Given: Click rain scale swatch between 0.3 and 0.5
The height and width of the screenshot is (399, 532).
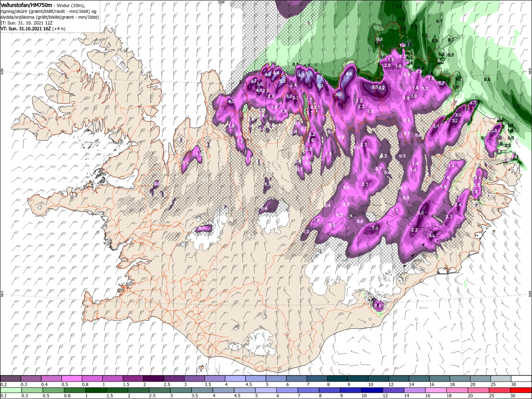Looking at the screenshot, I should 32,390.
